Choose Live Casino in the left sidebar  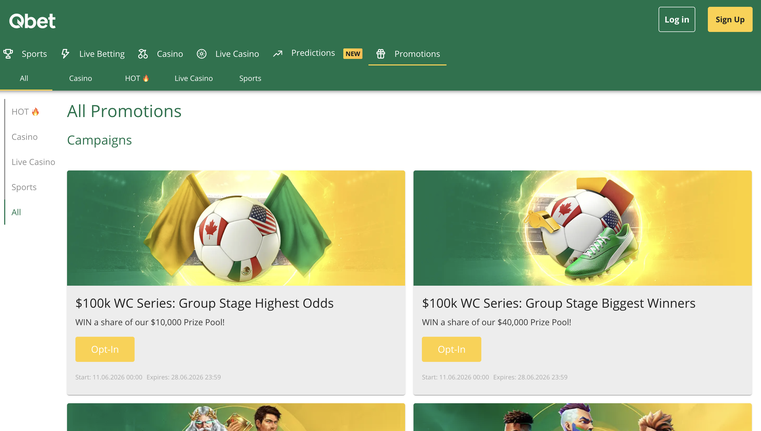(33, 162)
